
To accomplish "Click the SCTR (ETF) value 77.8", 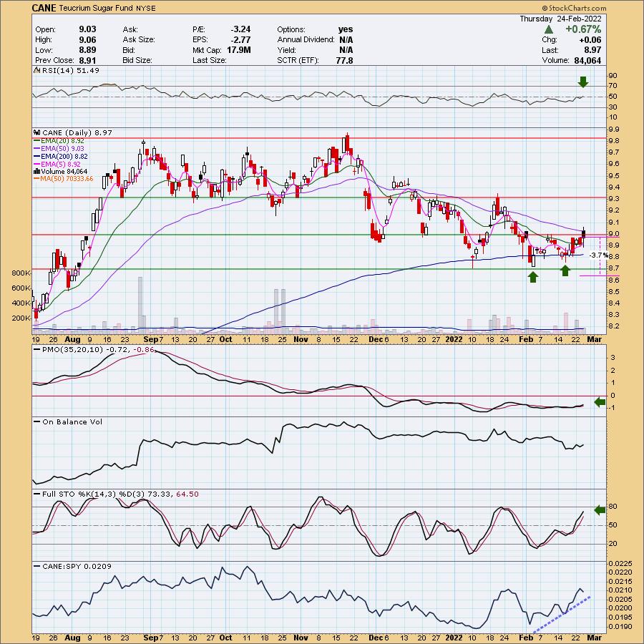I will (344, 60).
